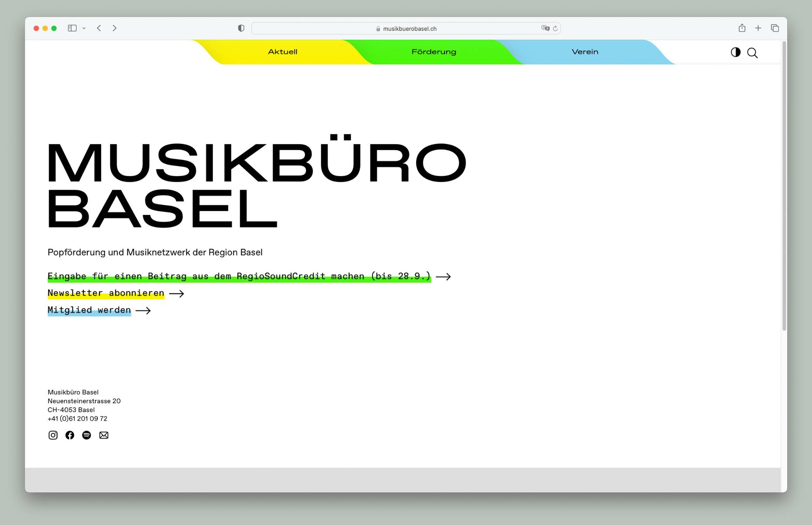Click the arrow after Mitglied werden

pyautogui.click(x=143, y=311)
